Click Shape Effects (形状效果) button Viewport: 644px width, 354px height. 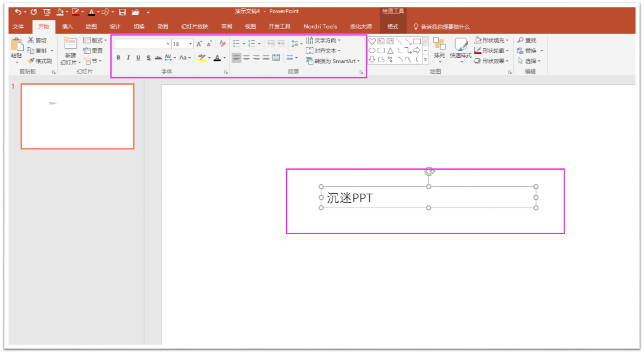tap(492, 61)
